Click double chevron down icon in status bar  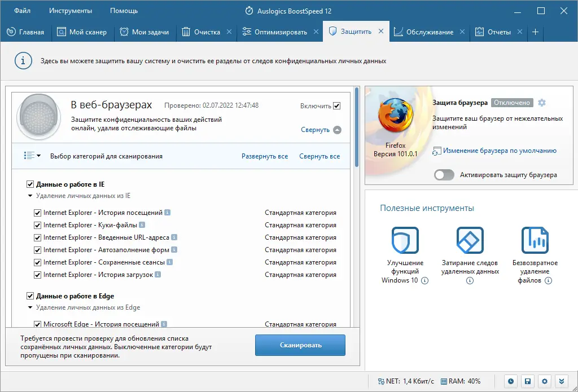[562, 381]
